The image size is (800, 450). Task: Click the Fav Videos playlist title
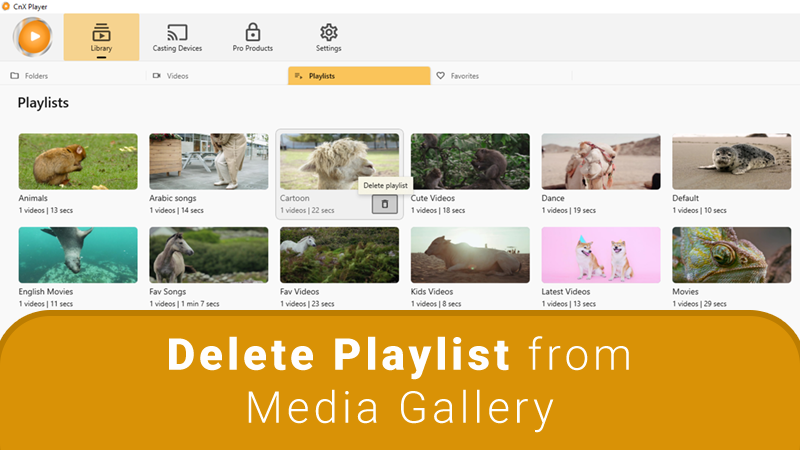299,291
